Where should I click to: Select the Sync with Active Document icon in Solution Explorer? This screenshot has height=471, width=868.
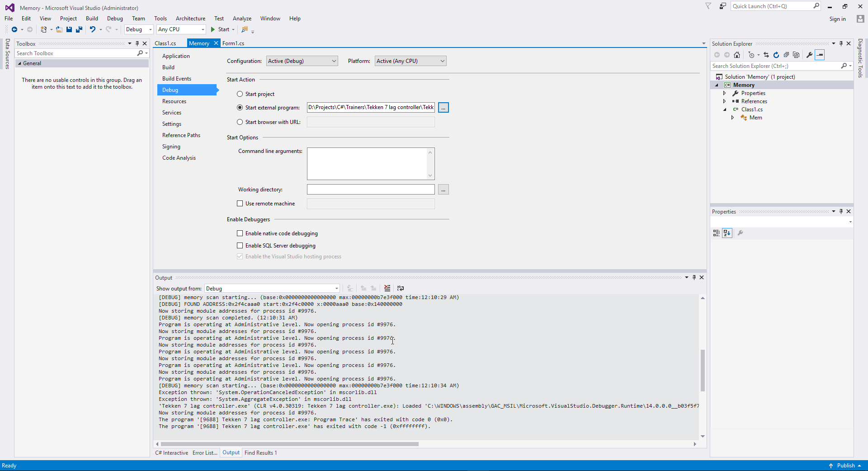pyautogui.click(x=766, y=55)
